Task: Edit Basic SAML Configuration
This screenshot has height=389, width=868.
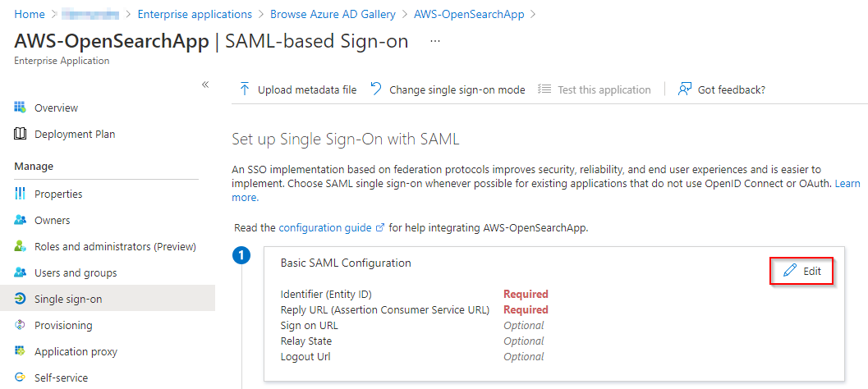Action: point(802,271)
